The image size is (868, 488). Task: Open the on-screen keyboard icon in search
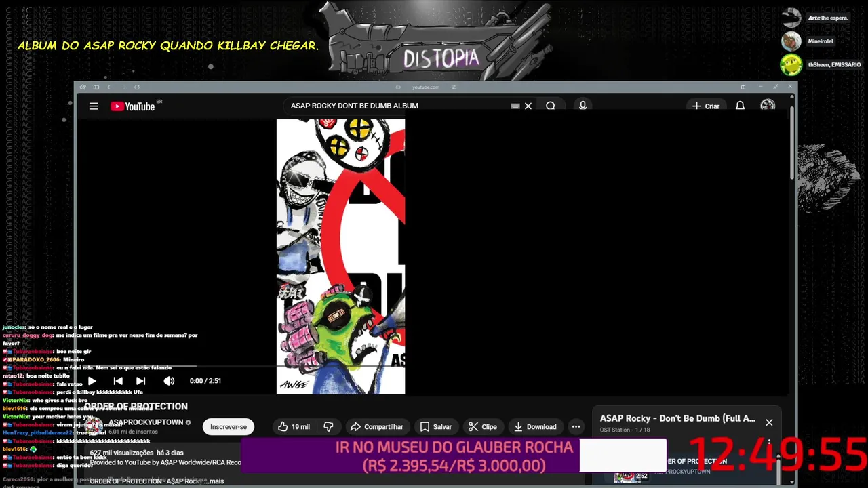point(515,106)
